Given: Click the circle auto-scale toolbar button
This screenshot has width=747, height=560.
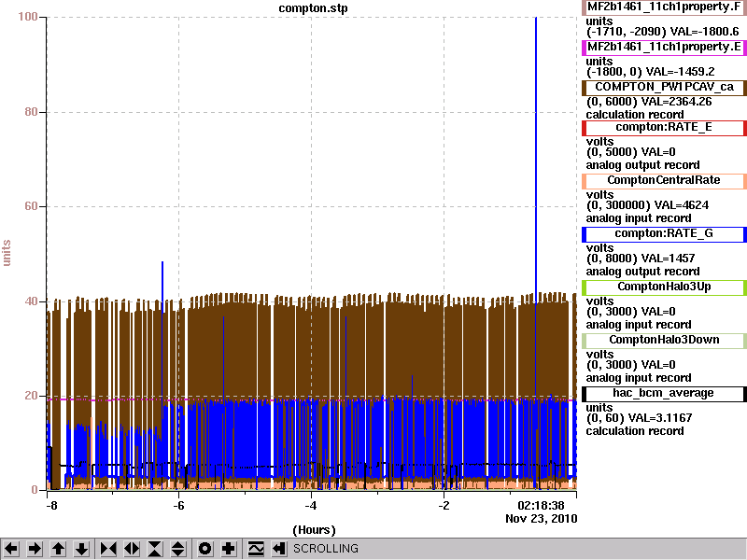Looking at the screenshot, I should (x=204, y=549).
